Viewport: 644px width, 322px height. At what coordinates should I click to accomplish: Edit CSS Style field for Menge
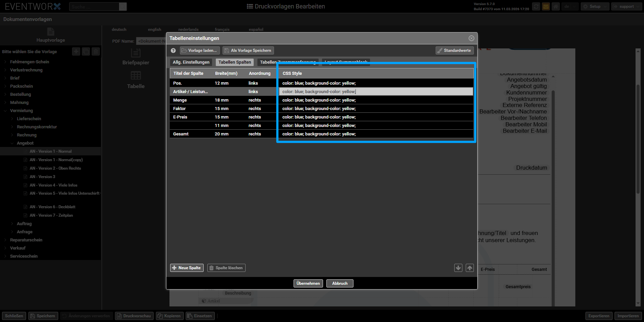tap(375, 100)
